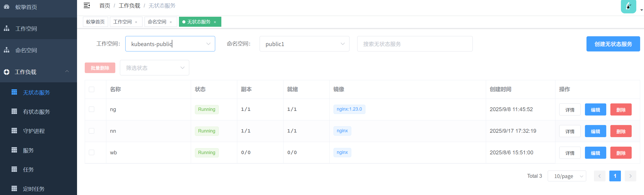The image size is (644, 195).
Task: Focus the 搜索无状态服务 search field
Action: click(x=414, y=44)
